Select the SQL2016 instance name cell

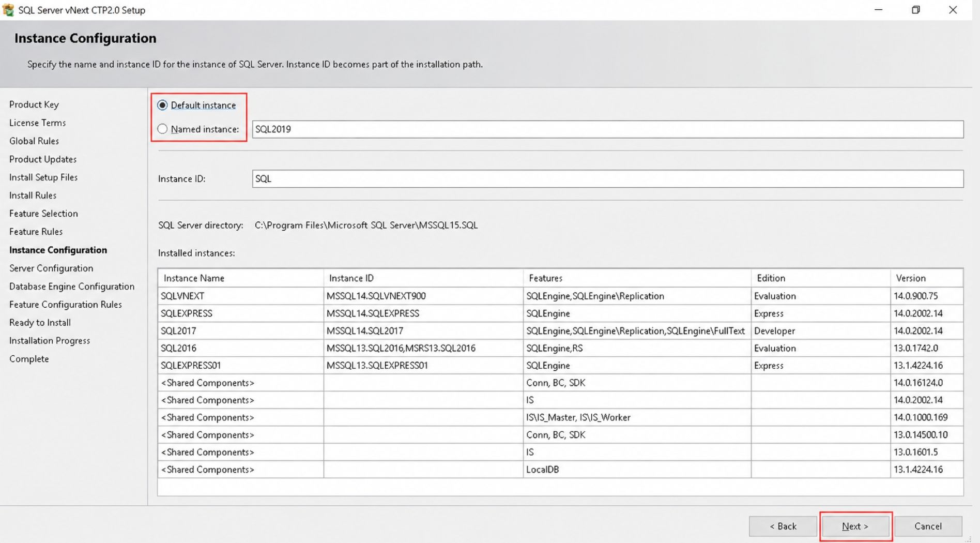[241, 348]
